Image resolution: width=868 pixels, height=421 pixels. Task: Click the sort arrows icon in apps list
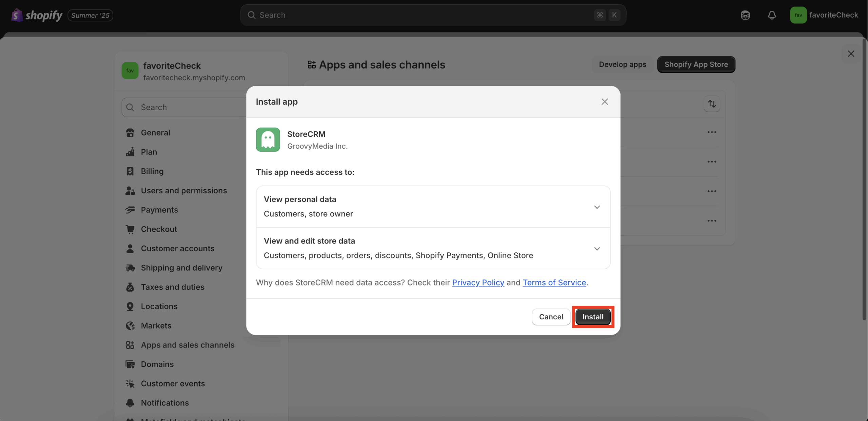coord(712,104)
